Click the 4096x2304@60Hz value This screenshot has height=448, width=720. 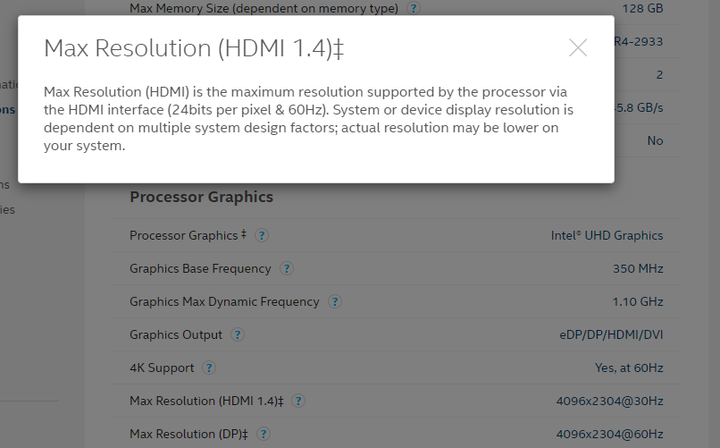click(609, 434)
